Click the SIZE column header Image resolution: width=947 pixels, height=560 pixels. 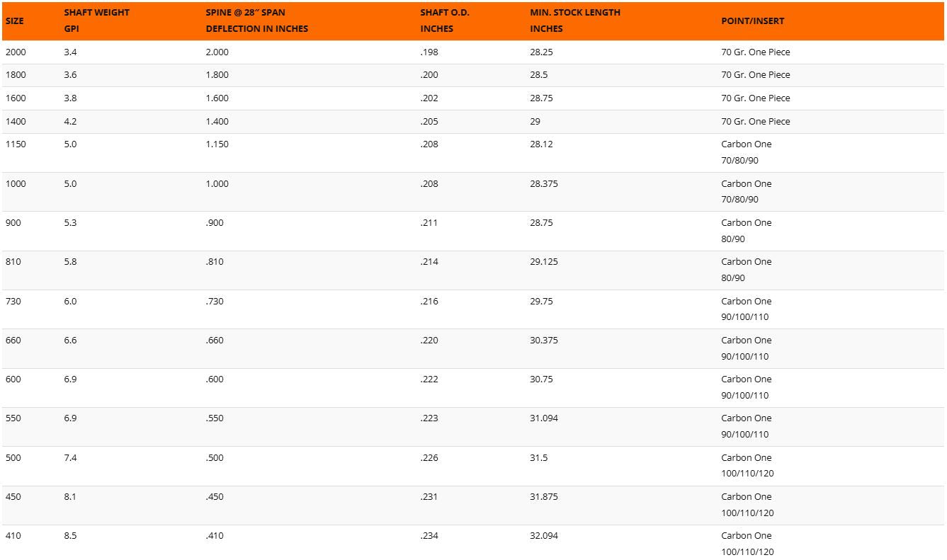pyautogui.click(x=14, y=21)
